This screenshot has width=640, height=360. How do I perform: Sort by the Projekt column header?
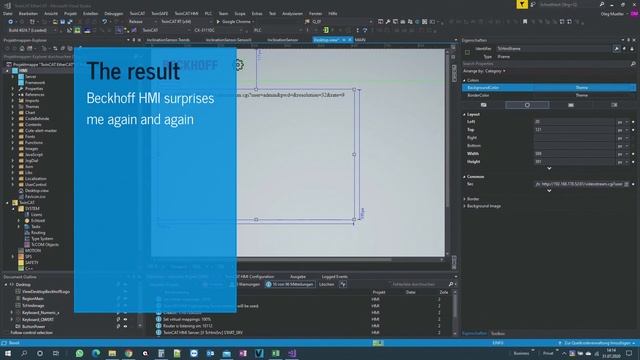[378, 292]
